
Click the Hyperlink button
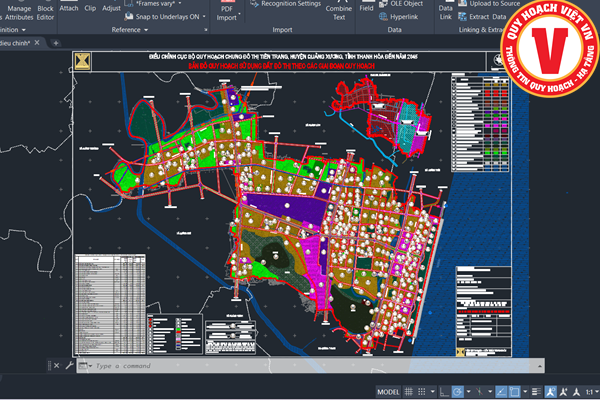pos(403,18)
